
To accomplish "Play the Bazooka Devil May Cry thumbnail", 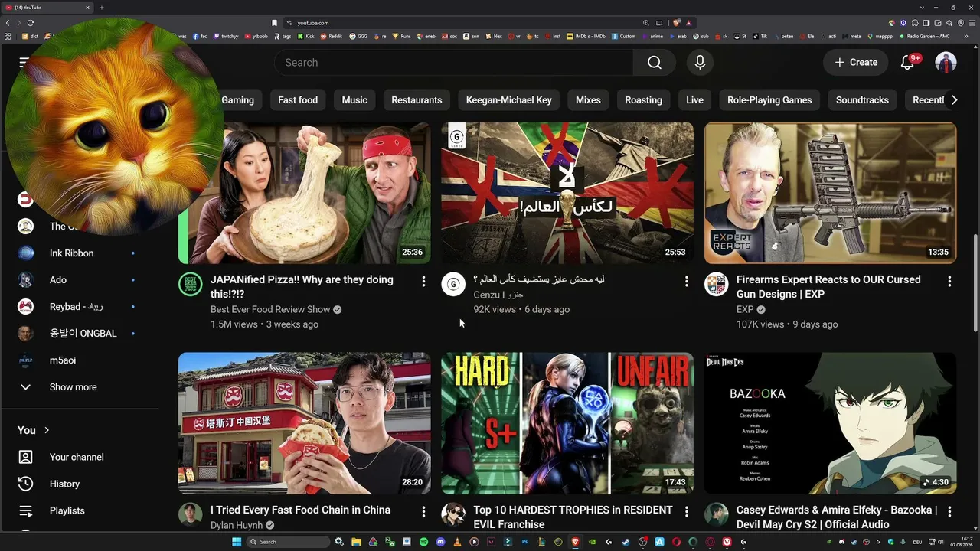I will tap(830, 423).
